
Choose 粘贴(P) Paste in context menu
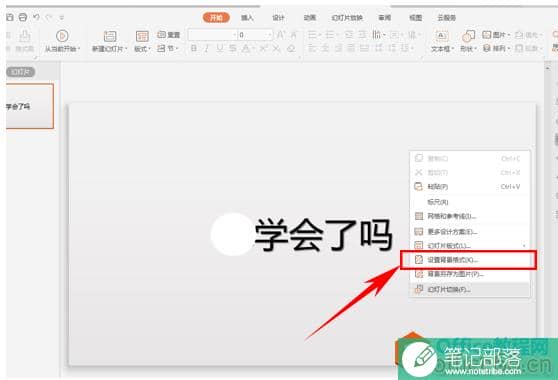469,187
